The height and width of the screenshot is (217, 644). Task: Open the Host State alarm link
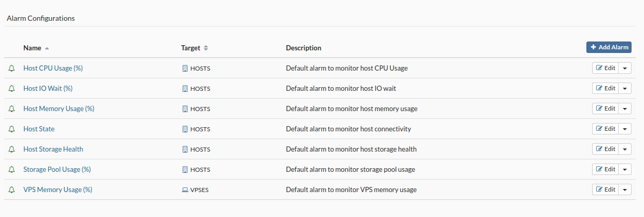coord(39,129)
